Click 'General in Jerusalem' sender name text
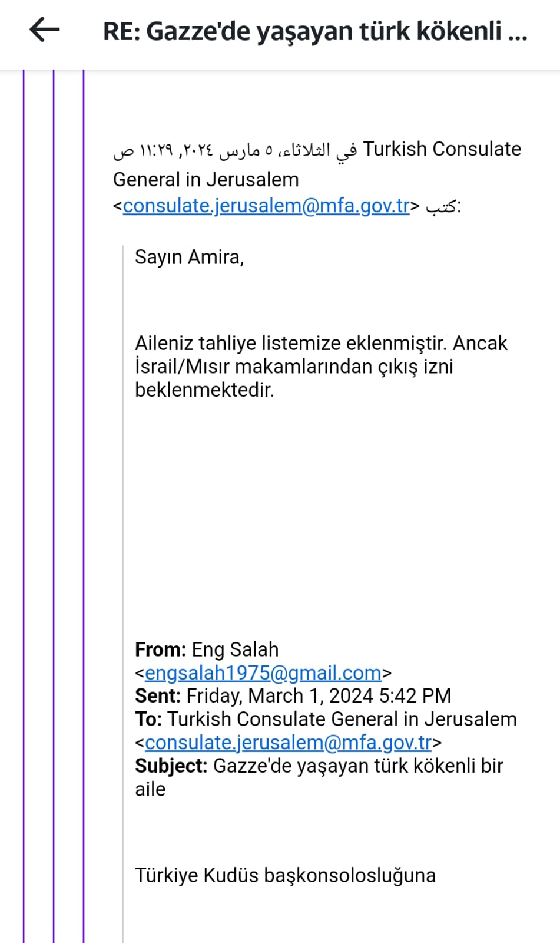The height and width of the screenshot is (943, 560). (206, 179)
